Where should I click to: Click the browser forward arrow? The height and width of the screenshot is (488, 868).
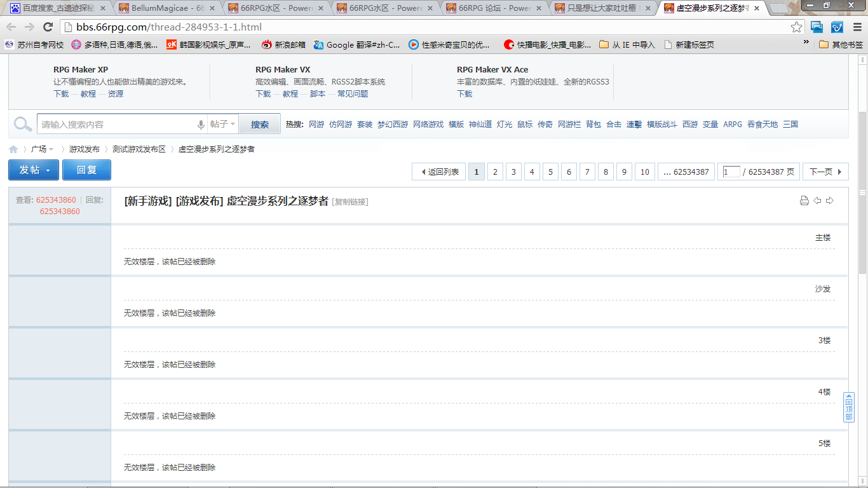[29, 27]
